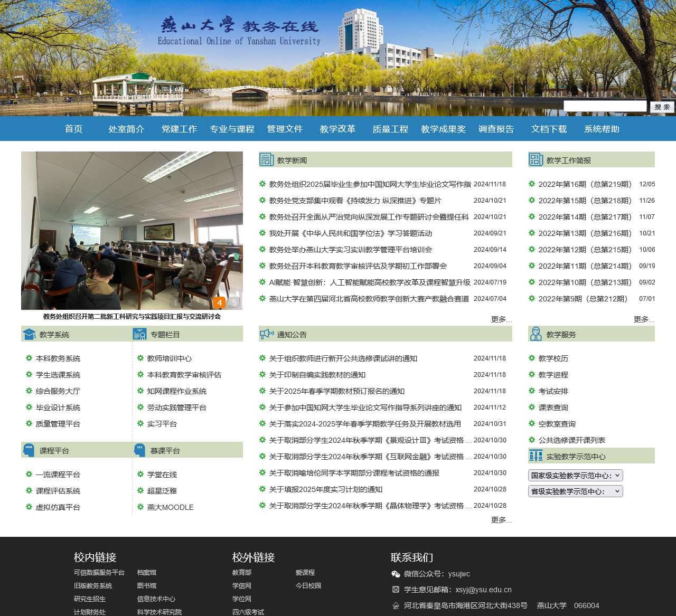The width and height of the screenshot is (676, 616).
Task: Click the 教学服务 panel icon
Action: pyautogui.click(x=536, y=334)
